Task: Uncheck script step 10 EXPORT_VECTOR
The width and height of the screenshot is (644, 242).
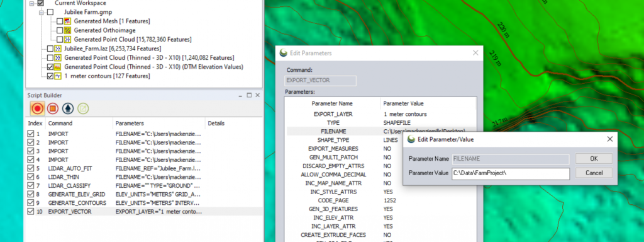Action: [x=30, y=212]
